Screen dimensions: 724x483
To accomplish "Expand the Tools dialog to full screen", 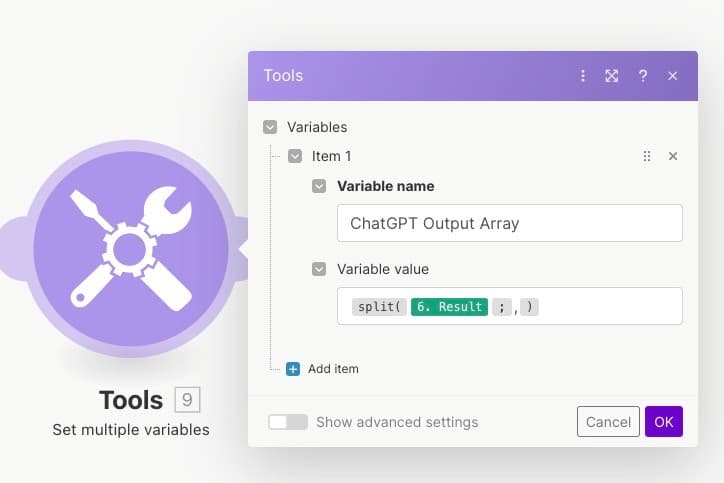I will click(611, 76).
